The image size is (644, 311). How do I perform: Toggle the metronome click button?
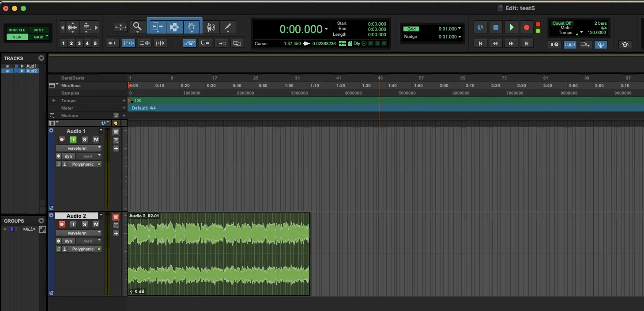570,45
